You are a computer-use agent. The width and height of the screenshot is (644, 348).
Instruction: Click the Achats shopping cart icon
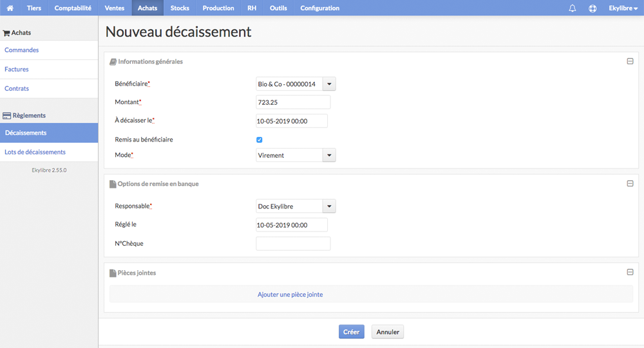point(6,33)
